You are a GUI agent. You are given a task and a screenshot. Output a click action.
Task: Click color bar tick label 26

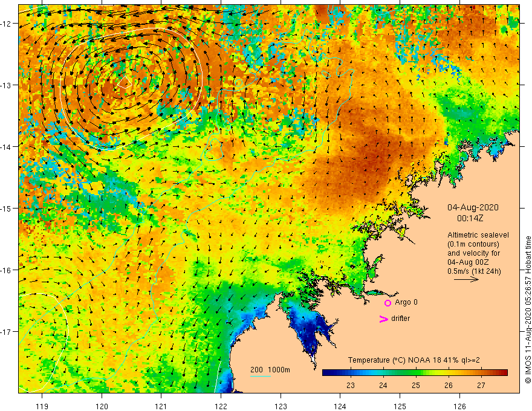449,386
